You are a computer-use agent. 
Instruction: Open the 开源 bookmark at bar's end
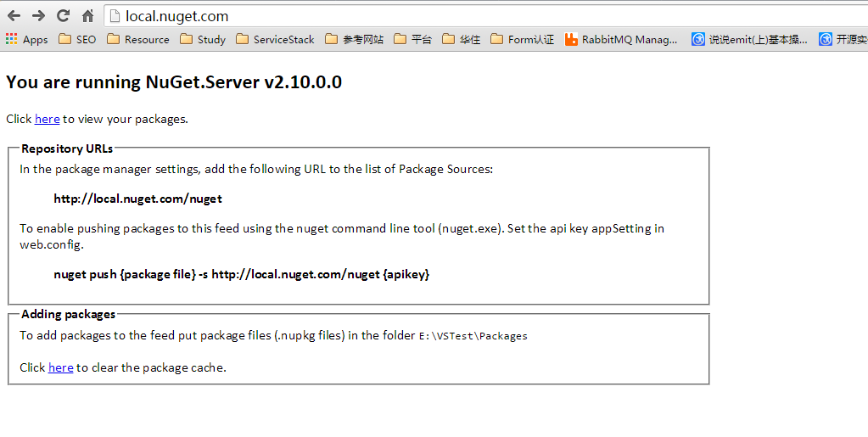click(843, 39)
